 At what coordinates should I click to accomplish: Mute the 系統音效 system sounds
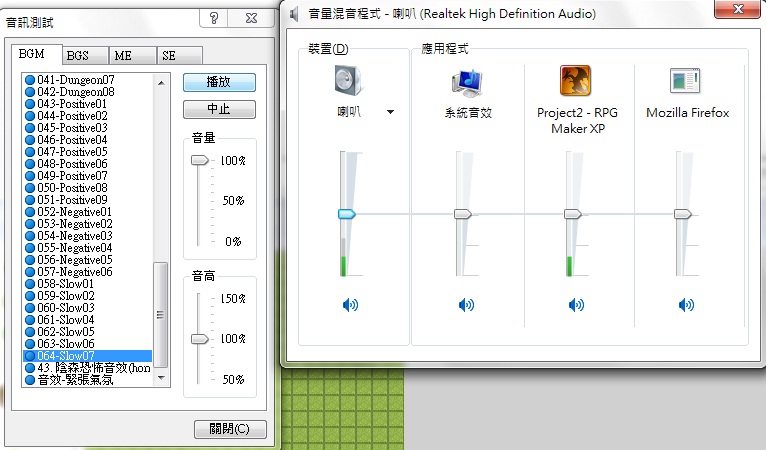click(x=466, y=305)
